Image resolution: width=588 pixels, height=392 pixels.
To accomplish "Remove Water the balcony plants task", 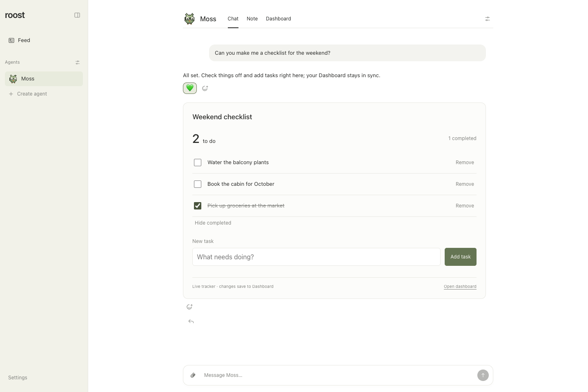I will pos(465,163).
